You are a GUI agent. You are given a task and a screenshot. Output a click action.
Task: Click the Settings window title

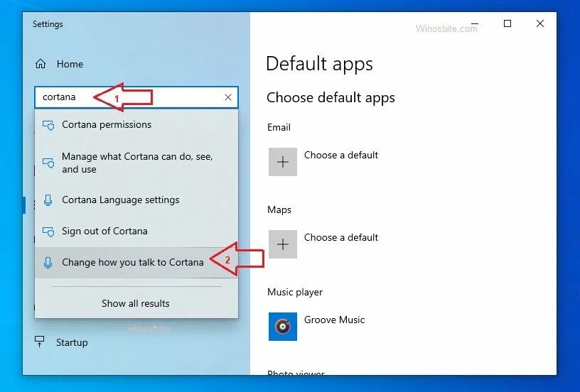pos(48,24)
